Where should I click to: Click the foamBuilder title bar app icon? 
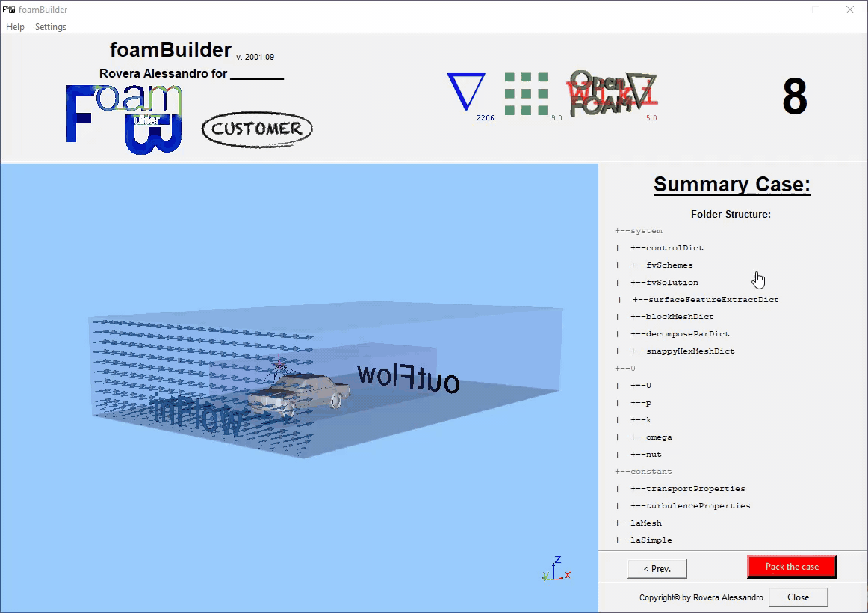(9, 10)
